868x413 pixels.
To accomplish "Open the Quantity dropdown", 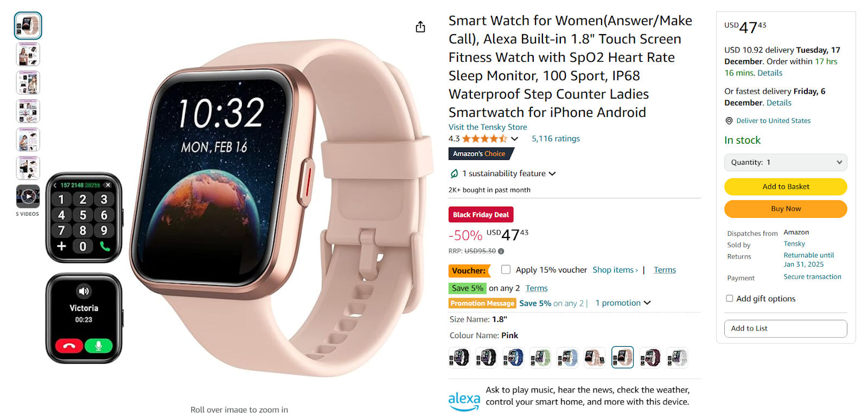I will (786, 162).
